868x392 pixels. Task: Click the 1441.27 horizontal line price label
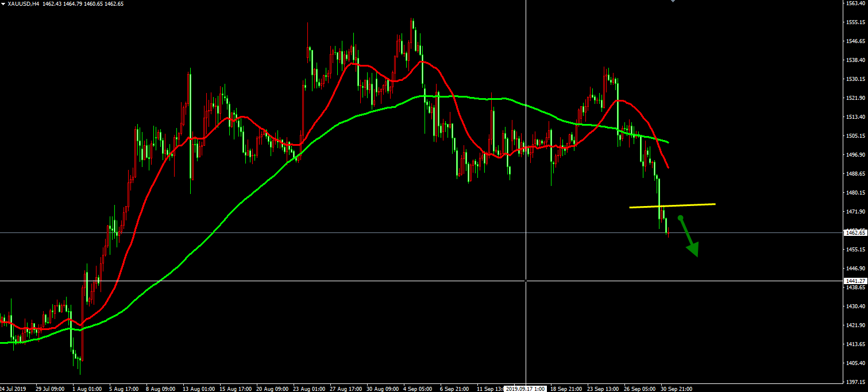click(855, 281)
